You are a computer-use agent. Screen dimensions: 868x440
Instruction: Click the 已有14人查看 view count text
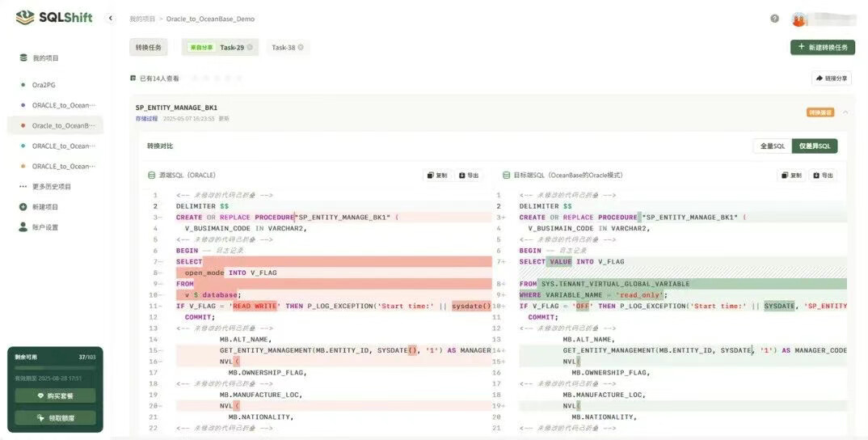point(159,78)
